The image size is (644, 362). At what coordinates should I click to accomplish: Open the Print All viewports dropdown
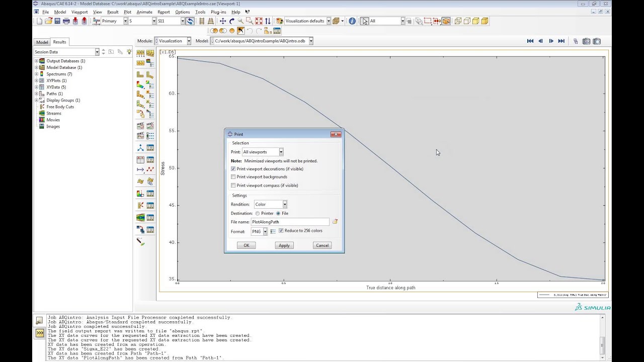(263, 152)
